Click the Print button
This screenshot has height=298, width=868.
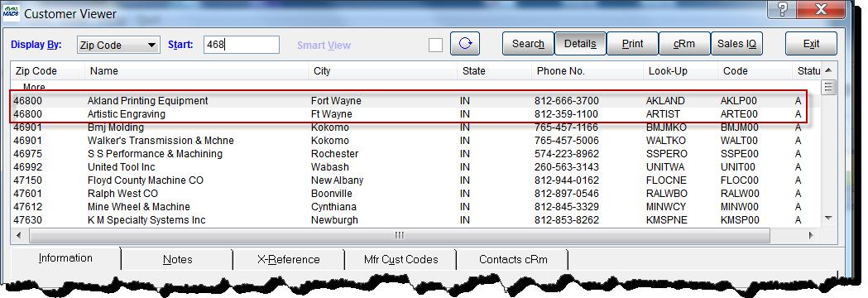point(632,44)
